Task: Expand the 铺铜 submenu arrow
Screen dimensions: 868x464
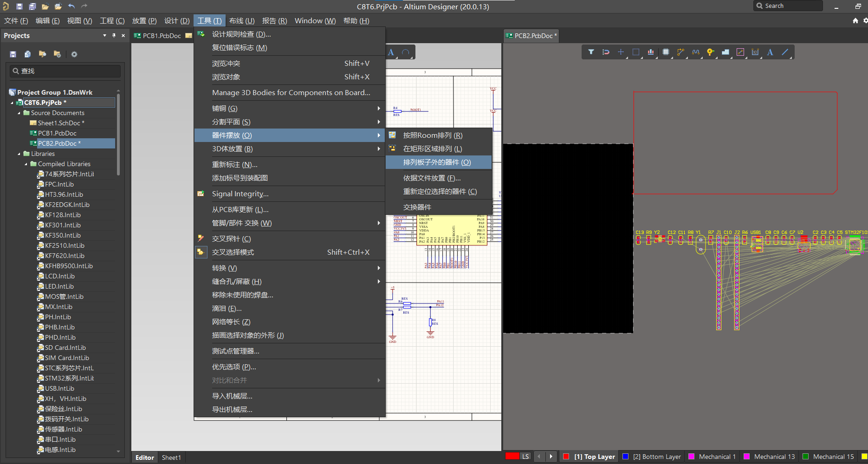Action: click(379, 108)
